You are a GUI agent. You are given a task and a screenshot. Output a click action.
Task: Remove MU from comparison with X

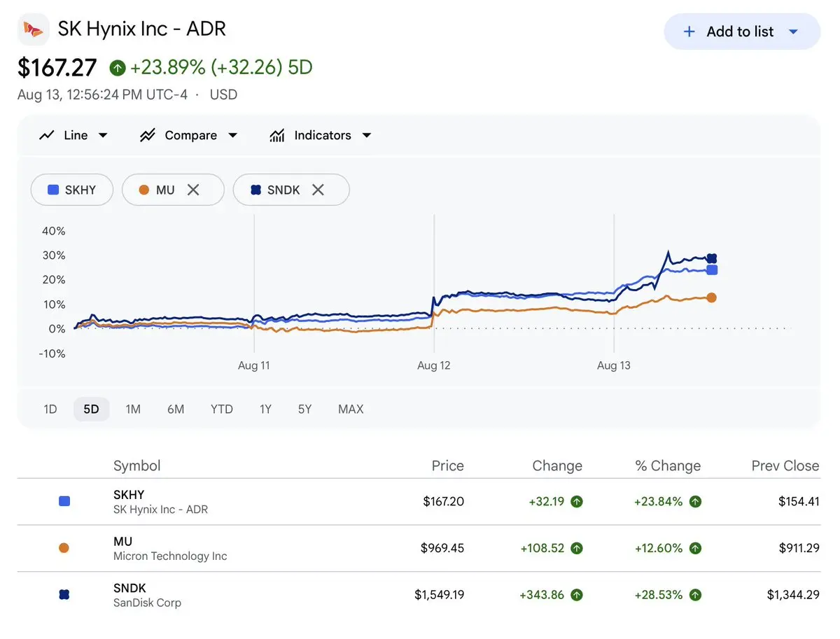pos(193,190)
